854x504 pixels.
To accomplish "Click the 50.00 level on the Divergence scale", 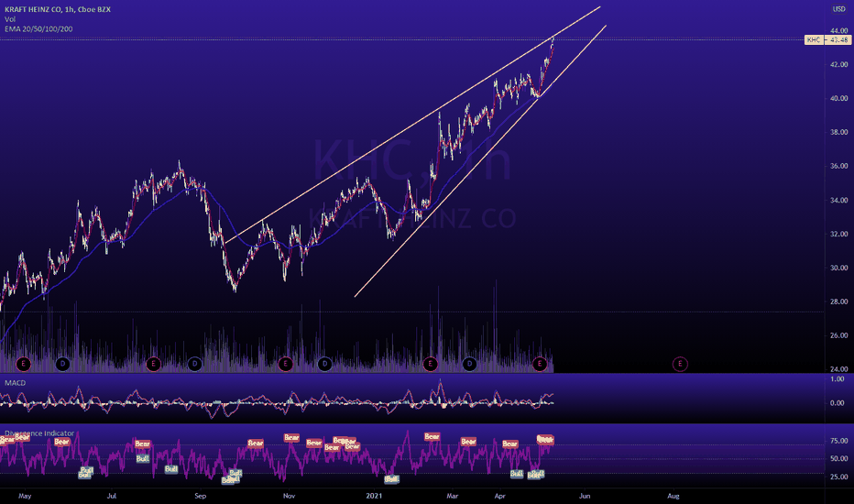I will [838, 458].
